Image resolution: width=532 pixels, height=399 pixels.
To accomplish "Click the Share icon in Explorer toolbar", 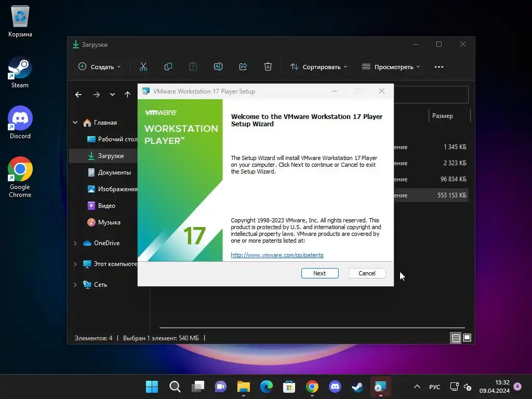I will [x=243, y=67].
